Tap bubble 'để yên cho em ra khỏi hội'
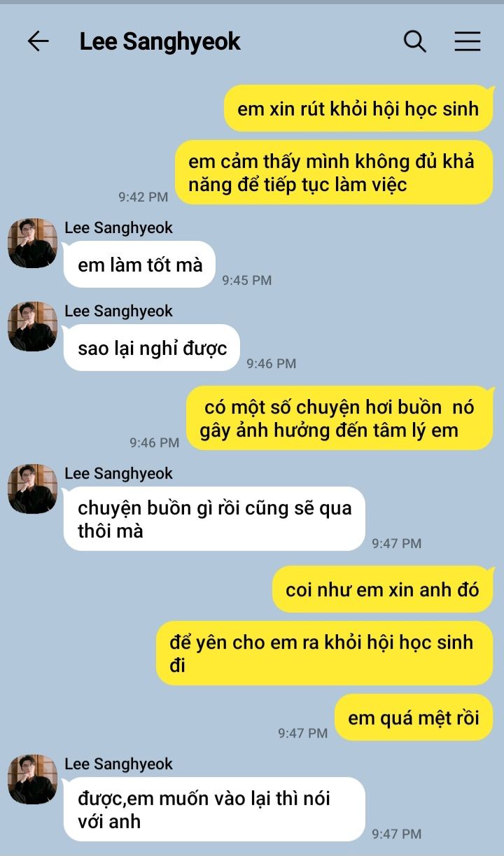Viewport: 504px width, 856px height. (325, 653)
